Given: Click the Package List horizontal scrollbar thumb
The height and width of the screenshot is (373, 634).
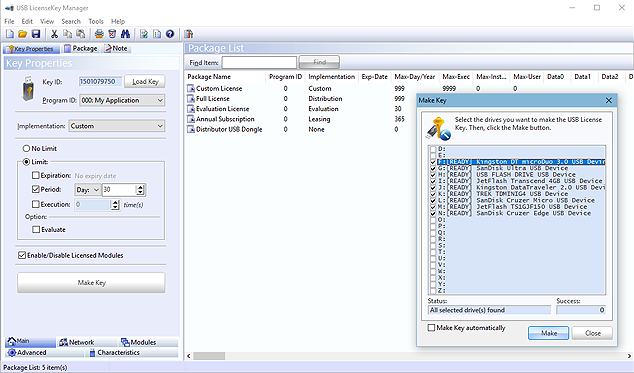Looking at the screenshot, I should click(x=209, y=356).
